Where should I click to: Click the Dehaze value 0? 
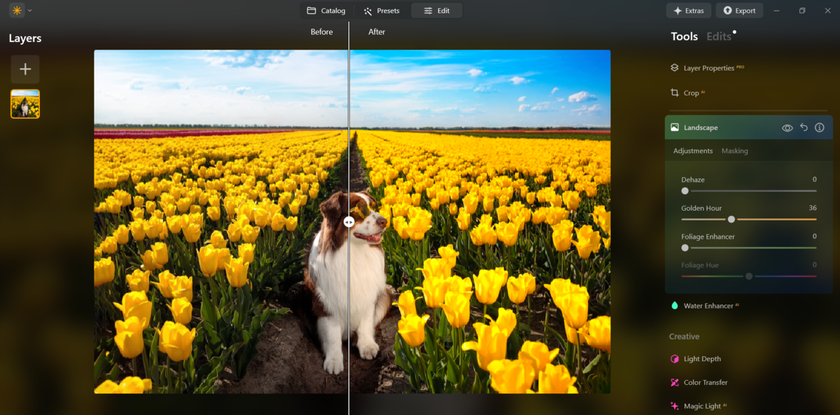tap(814, 179)
